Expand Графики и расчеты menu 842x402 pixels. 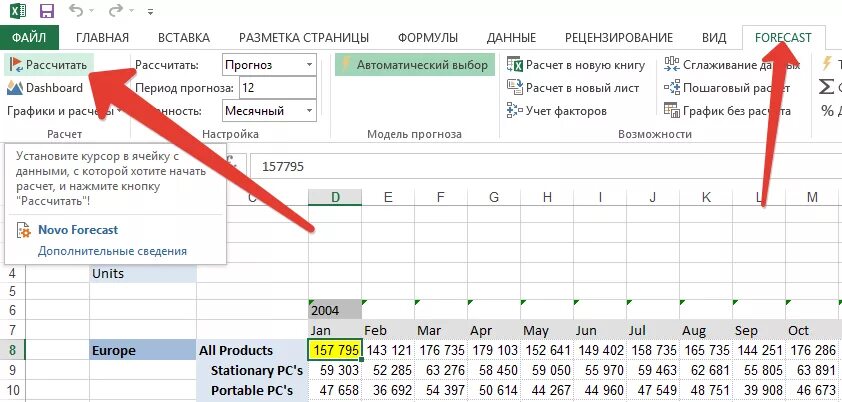coord(66,111)
